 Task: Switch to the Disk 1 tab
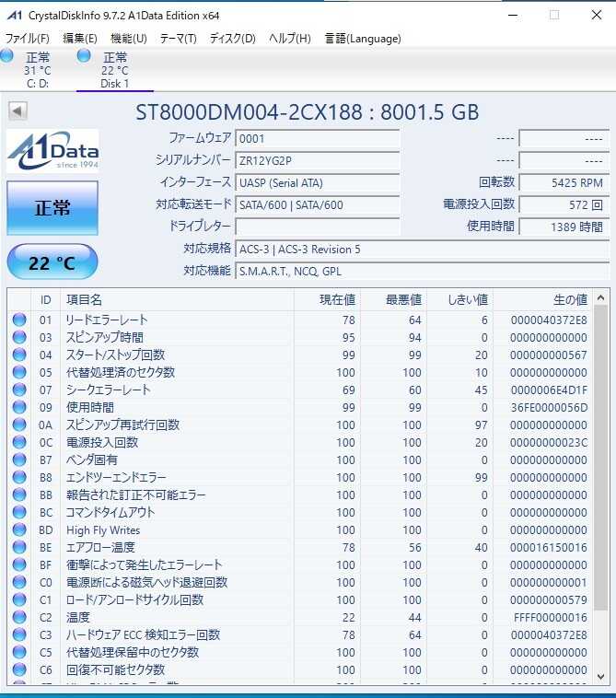pyautogui.click(x=114, y=70)
